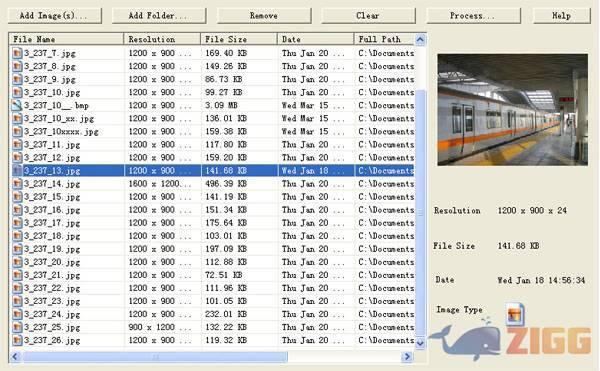Screen dimensions: 600x371
Task: Click the 496.39 KB file size cell
Action: tap(226, 184)
